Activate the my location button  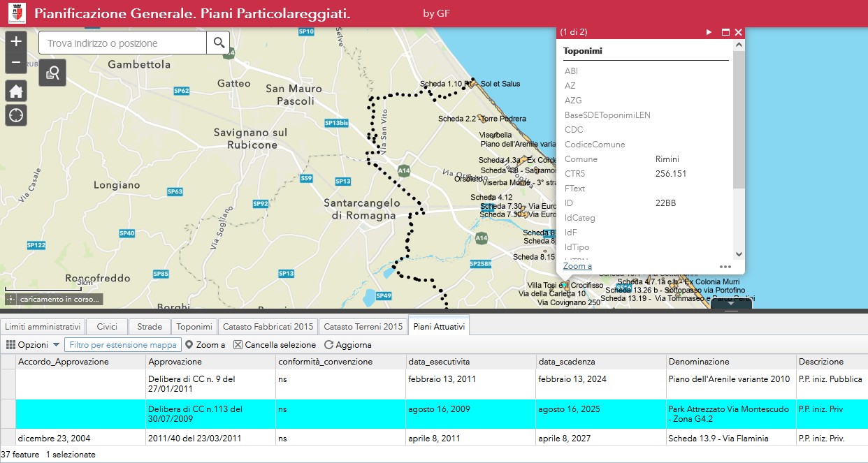tap(16, 115)
